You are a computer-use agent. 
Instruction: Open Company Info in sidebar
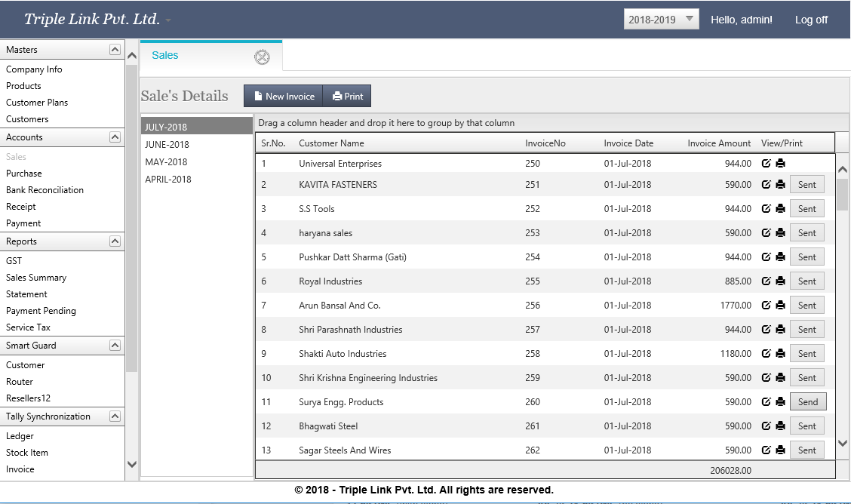[34, 69]
